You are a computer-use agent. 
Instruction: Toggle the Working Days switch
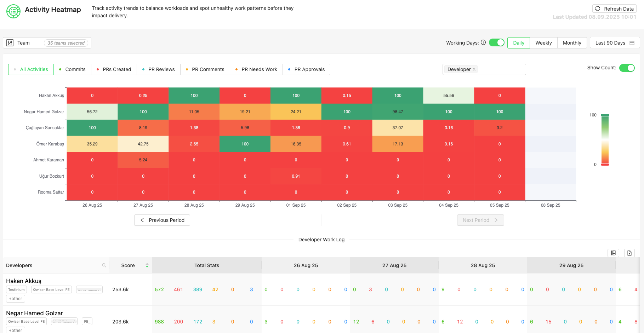point(496,42)
